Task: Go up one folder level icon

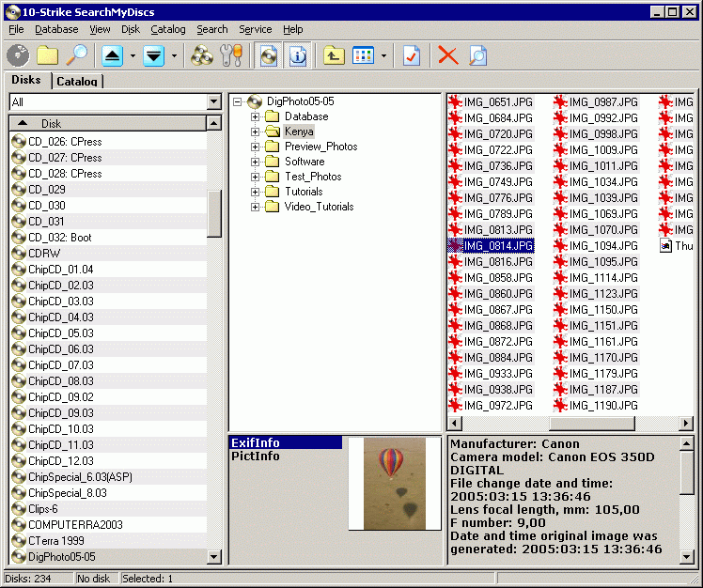Action: [x=334, y=55]
